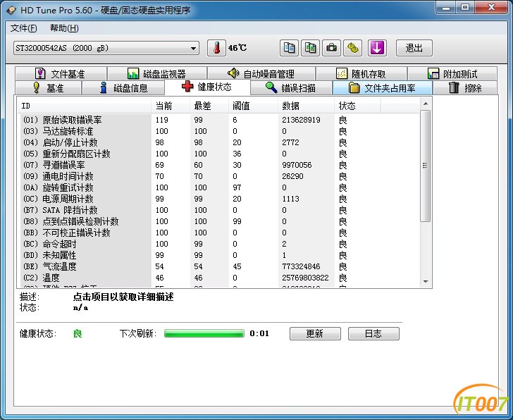Open the 文件(F) menu
The height and width of the screenshot is (420, 513).
click(x=23, y=28)
